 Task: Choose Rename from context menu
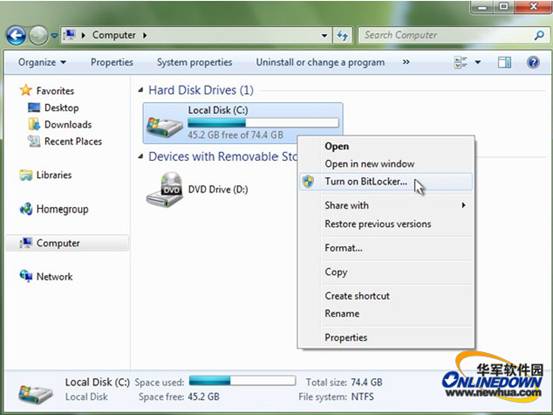pyautogui.click(x=342, y=313)
